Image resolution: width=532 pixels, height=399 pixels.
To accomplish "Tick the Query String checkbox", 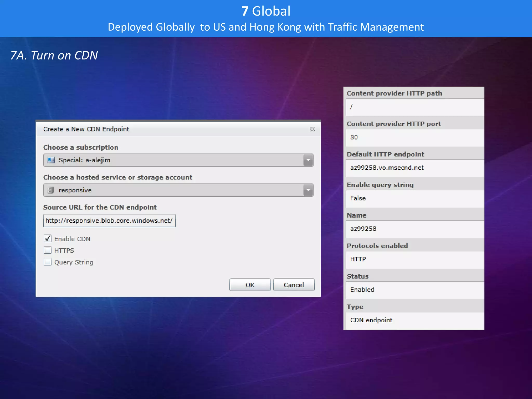I will coord(48,262).
